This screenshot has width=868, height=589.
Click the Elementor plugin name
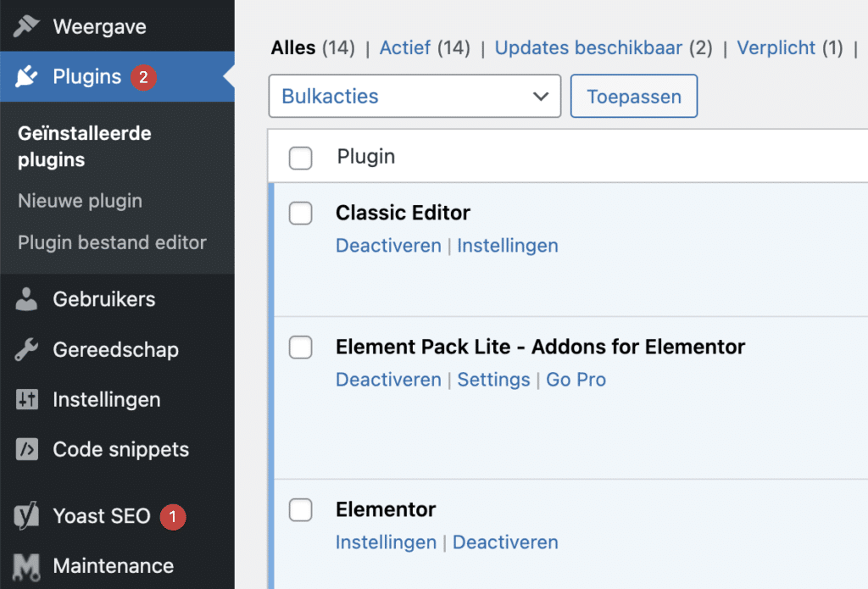386,509
